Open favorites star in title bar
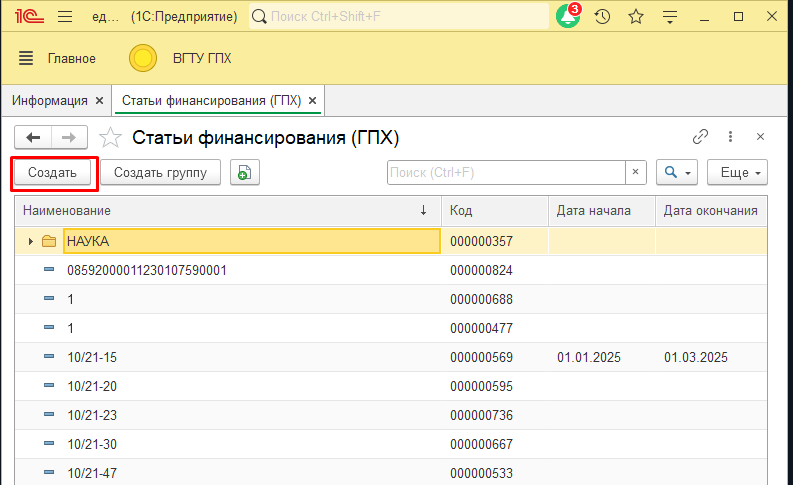The width and height of the screenshot is (793, 485). coord(635,17)
